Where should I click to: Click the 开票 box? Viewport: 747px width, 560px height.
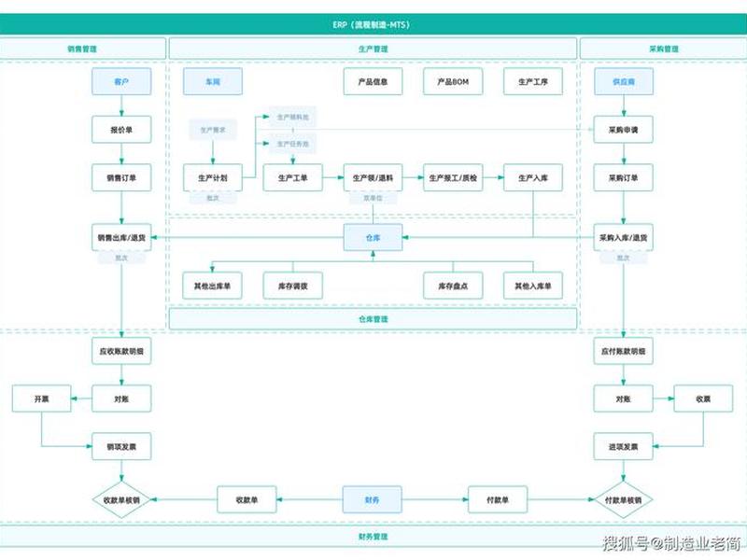(41, 399)
